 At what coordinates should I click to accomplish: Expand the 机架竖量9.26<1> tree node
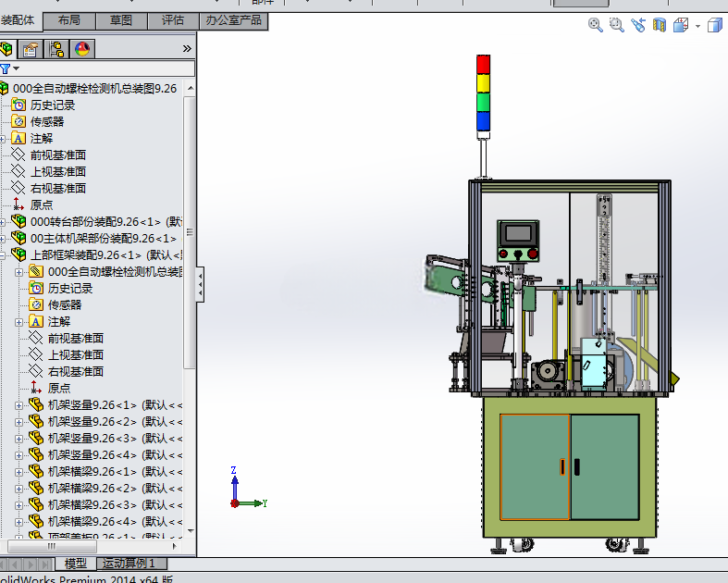pos(19,405)
